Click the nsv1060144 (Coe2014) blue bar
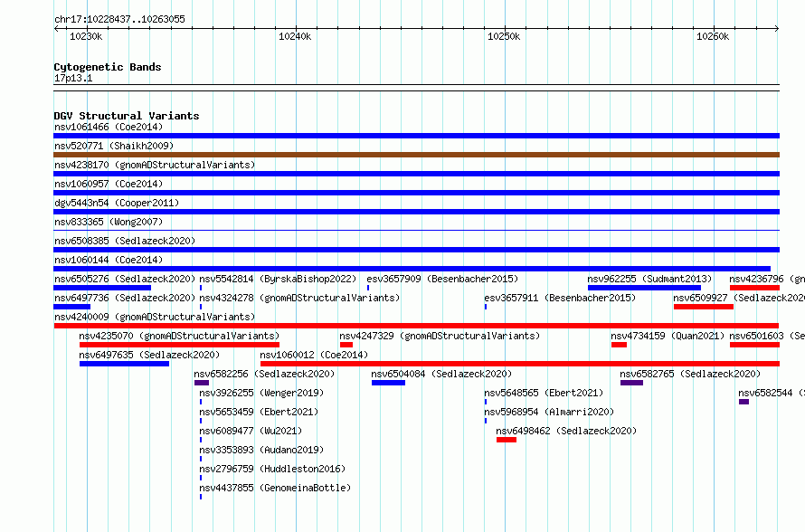805x532 pixels. click(x=412, y=269)
